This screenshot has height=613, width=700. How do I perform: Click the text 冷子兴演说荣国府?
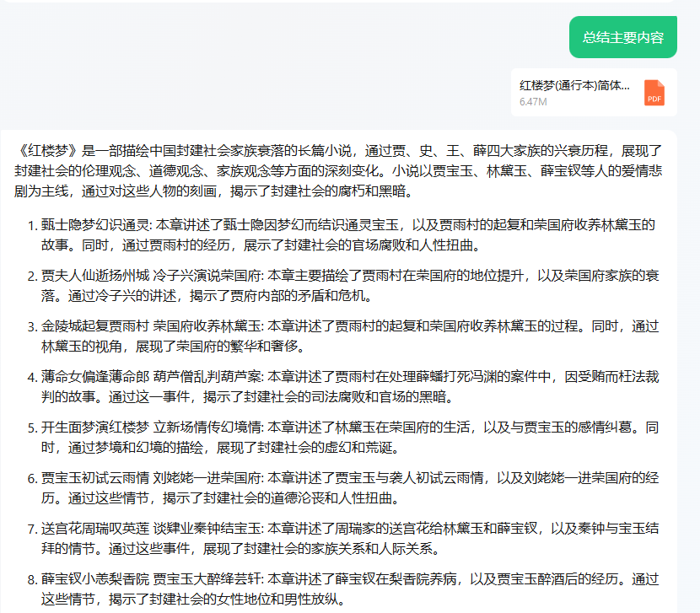pos(207,276)
